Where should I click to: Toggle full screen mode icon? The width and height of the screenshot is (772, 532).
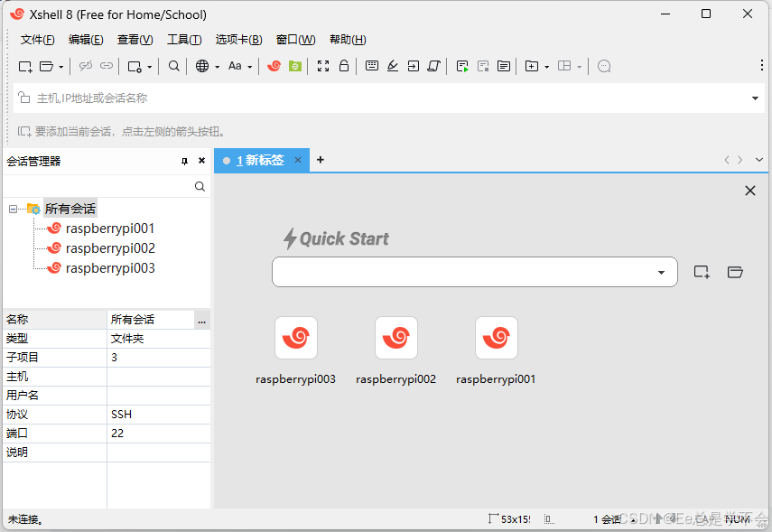323,66
